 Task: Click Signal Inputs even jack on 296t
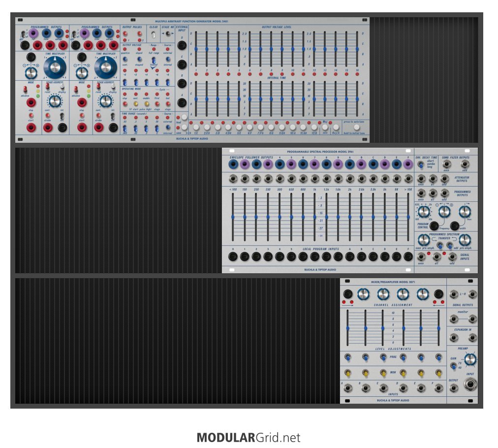tap(421, 256)
